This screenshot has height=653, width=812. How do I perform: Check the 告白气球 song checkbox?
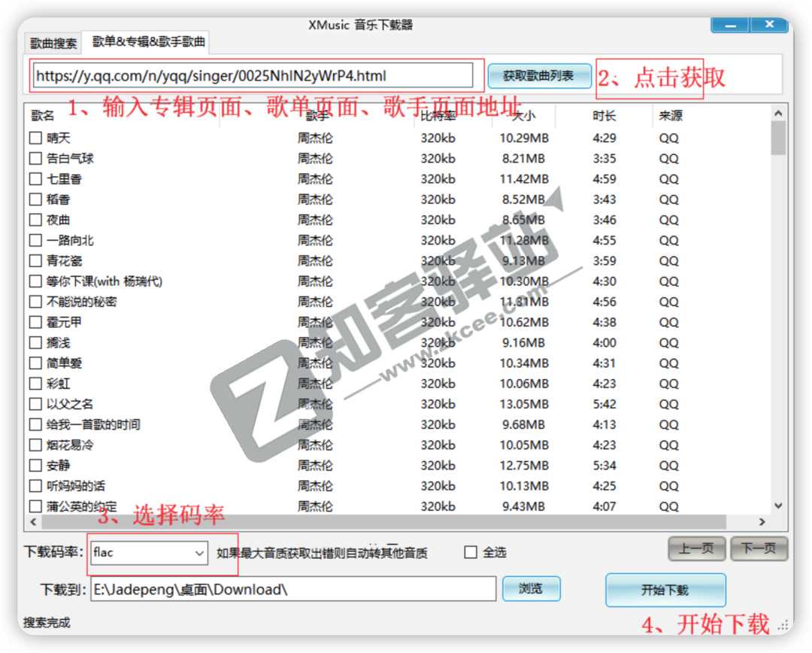point(35,158)
